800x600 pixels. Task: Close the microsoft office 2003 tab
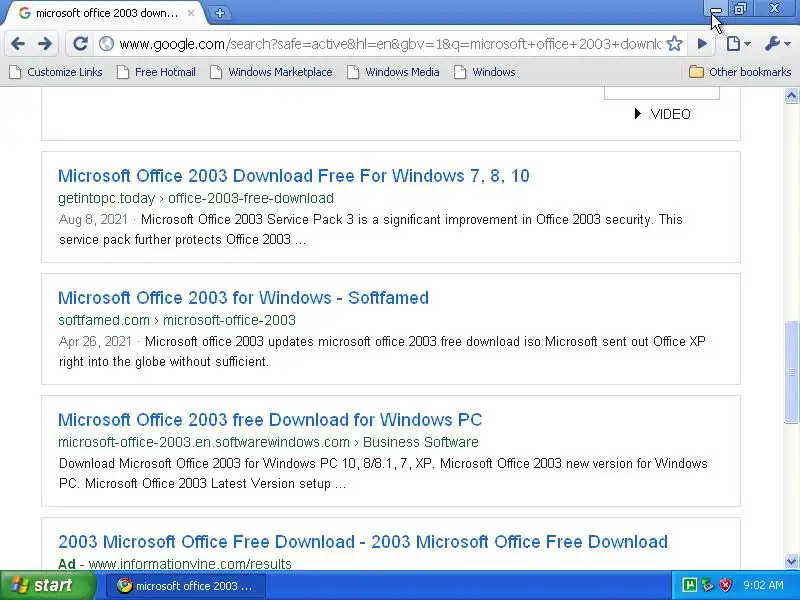pos(191,13)
